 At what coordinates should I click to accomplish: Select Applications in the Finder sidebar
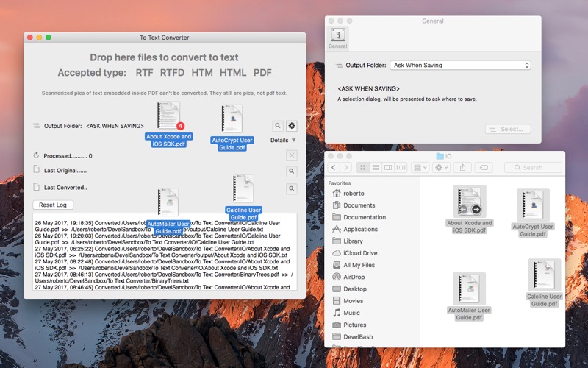pos(360,229)
